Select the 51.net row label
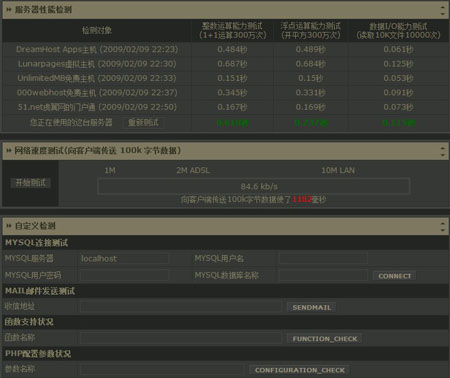The height and width of the screenshot is (378, 450). pyautogui.click(x=97, y=107)
